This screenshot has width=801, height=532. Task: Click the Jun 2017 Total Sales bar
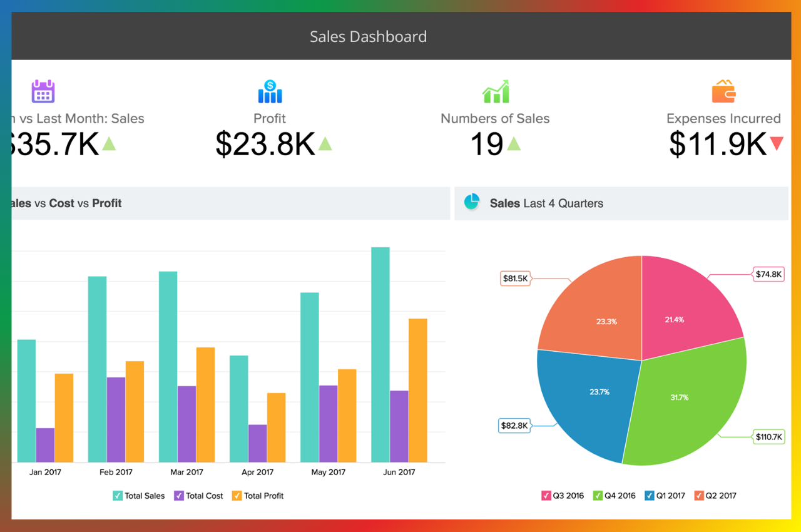[380, 354]
